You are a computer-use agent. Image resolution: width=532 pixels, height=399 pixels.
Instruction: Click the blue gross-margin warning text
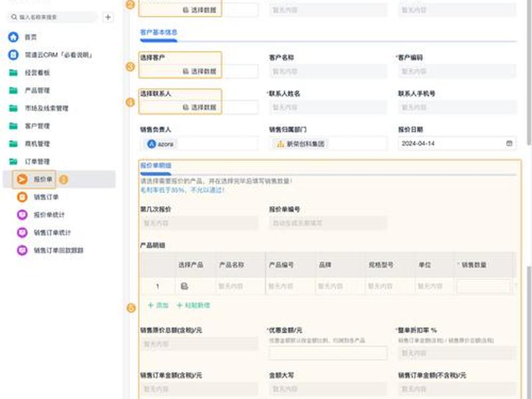182,190
